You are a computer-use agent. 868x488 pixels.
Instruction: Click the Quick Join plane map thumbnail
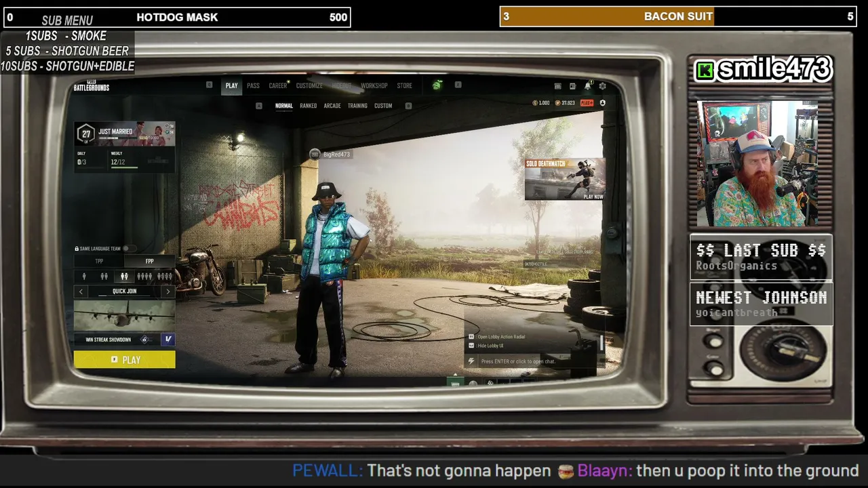click(x=125, y=315)
